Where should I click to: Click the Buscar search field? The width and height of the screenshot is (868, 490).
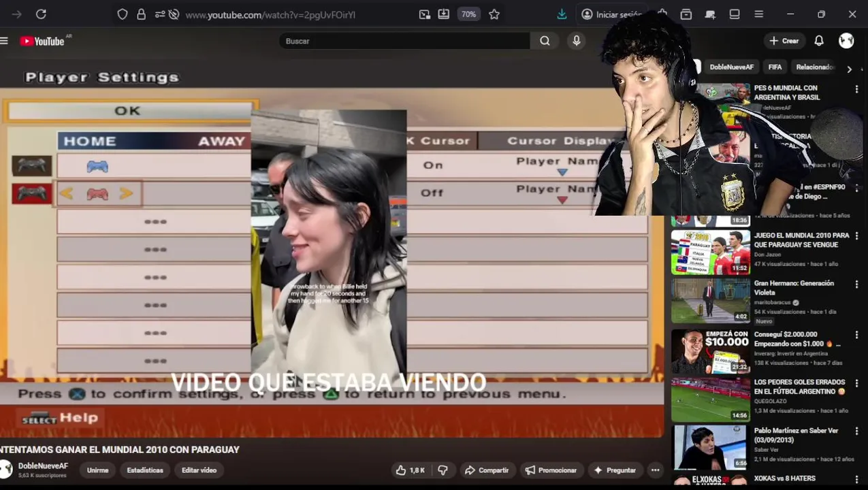(405, 41)
